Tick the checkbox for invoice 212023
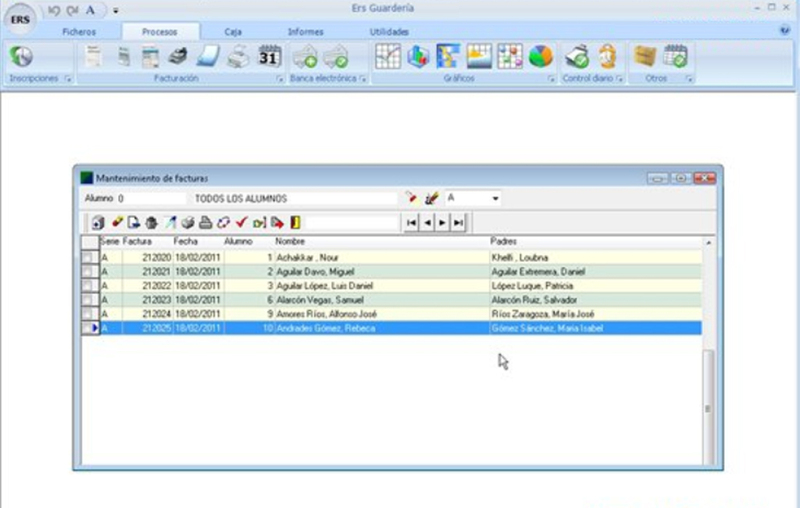Image resolution: width=800 pixels, height=508 pixels. point(88,299)
